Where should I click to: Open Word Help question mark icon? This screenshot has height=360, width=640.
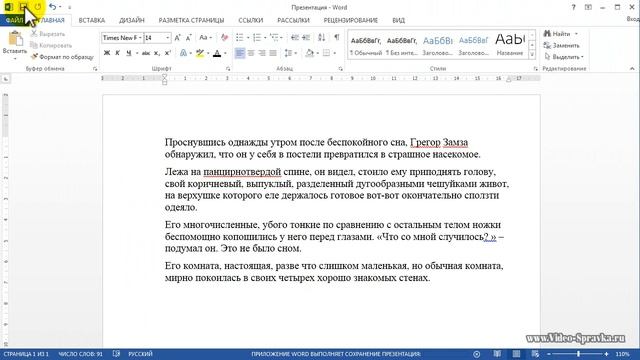coord(573,7)
